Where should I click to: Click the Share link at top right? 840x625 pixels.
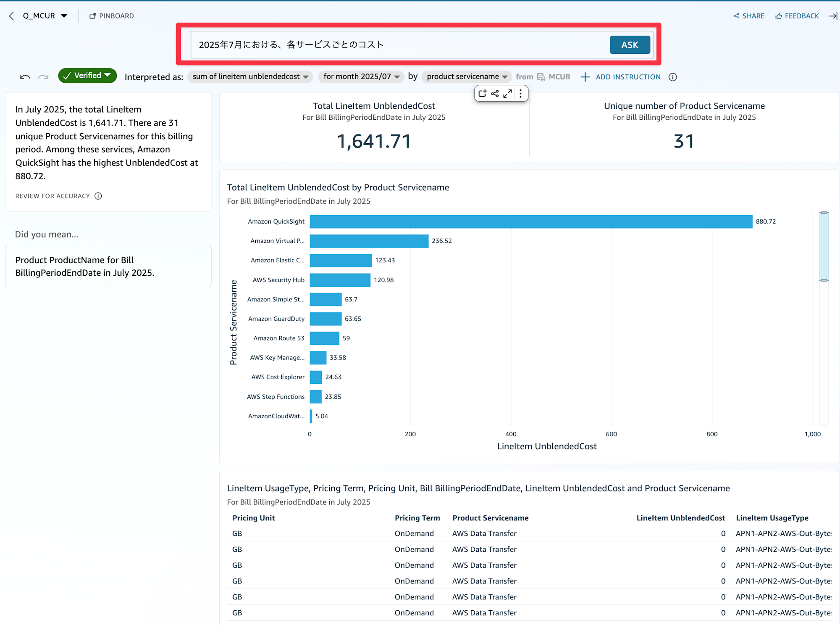coord(749,16)
